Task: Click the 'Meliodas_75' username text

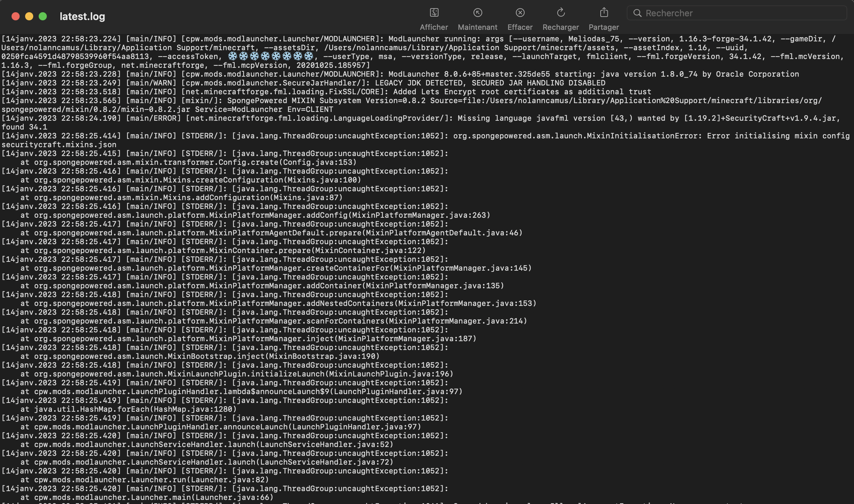Action: [594, 39]
